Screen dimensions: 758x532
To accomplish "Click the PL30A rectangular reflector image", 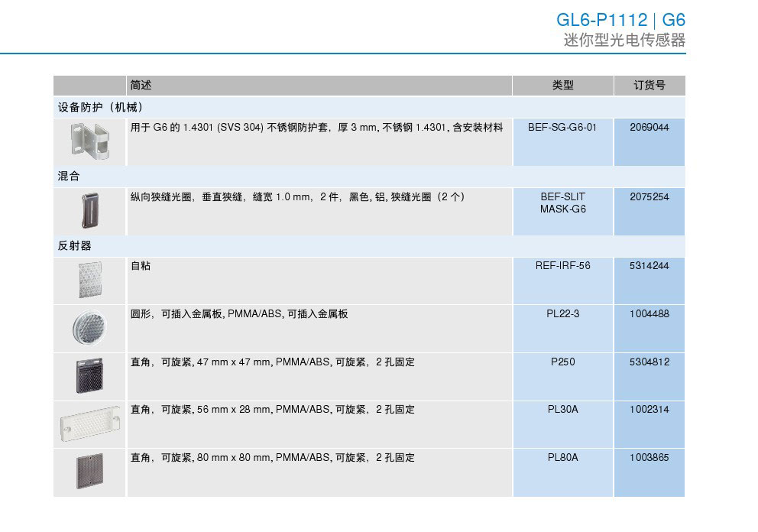I will 90,423.
